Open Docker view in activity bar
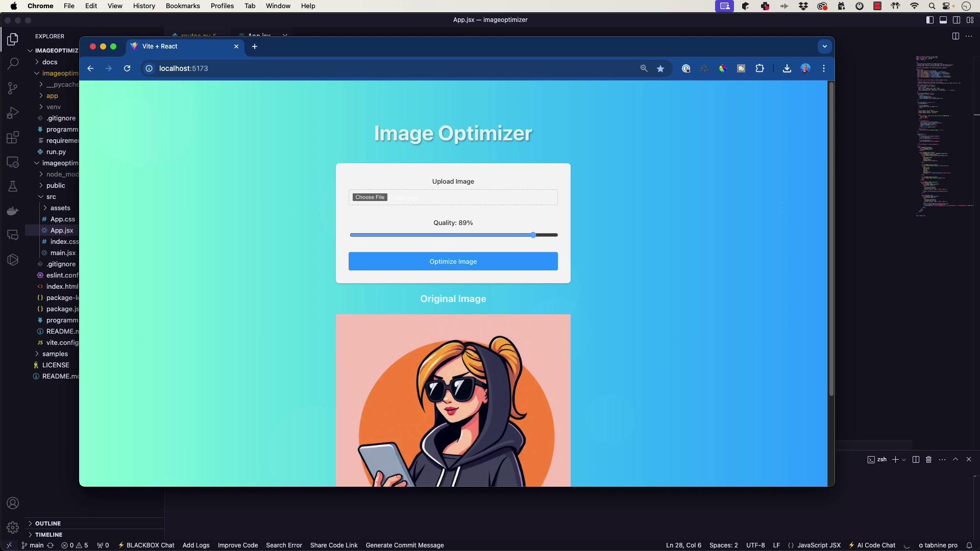Image resolution: width=980 pixels, height=551 pixels. 13,211
